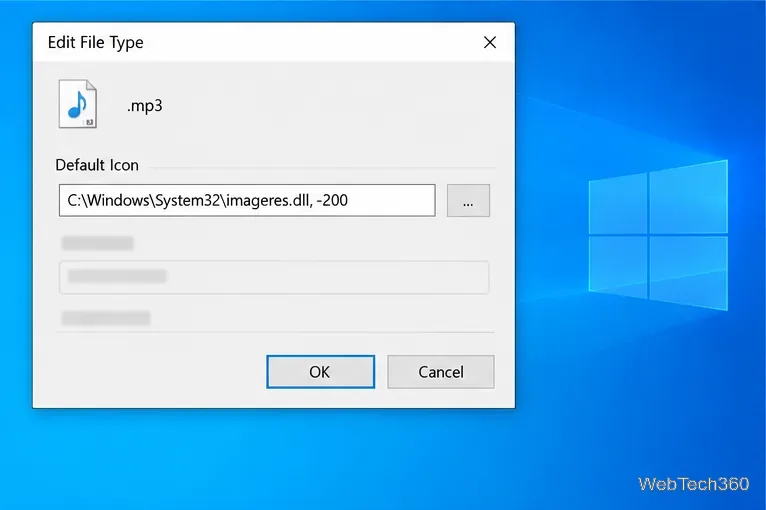Click the .mp3 extension text
Screen dimensions: 766x510
[x=145, y=106]
